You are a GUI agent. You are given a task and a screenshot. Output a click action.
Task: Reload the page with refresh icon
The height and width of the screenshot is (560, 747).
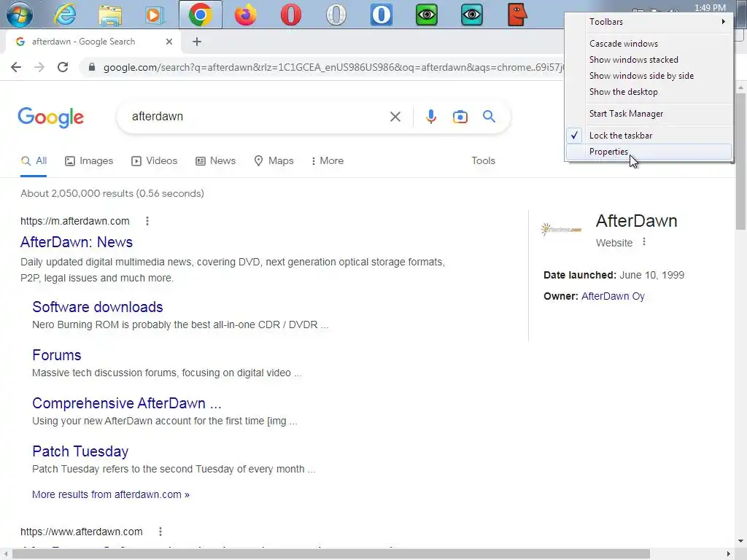click(63, 67)
